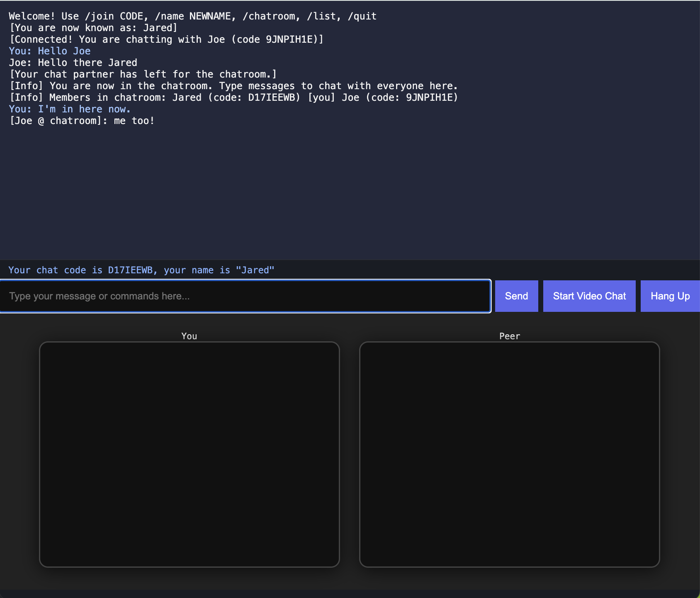This screenshot has height=598, width=700.
Task: Click the Send button
Action: point(516,296)
